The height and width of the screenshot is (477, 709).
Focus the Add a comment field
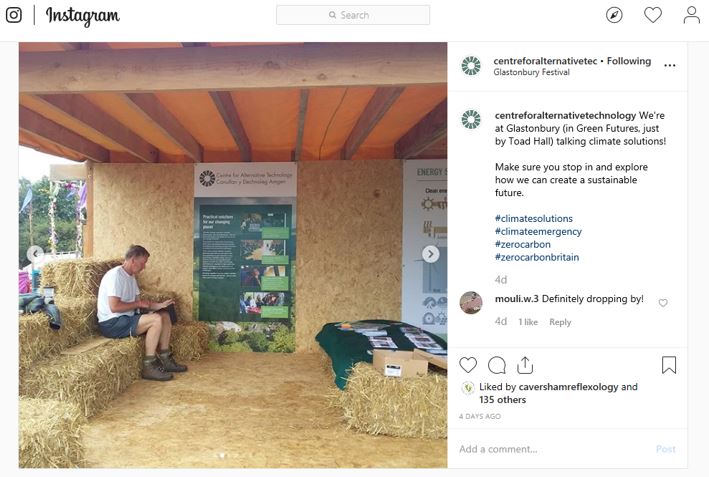pos(554,449)
